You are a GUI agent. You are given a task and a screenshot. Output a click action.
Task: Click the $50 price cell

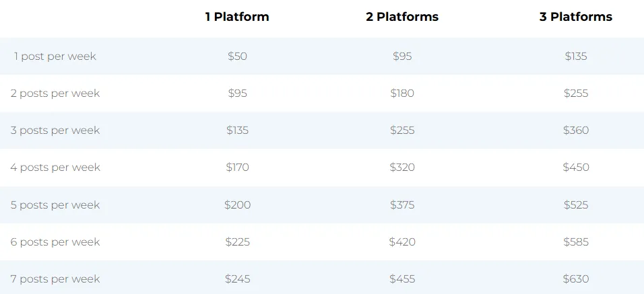pyautogui.click(x=237, y=56)
